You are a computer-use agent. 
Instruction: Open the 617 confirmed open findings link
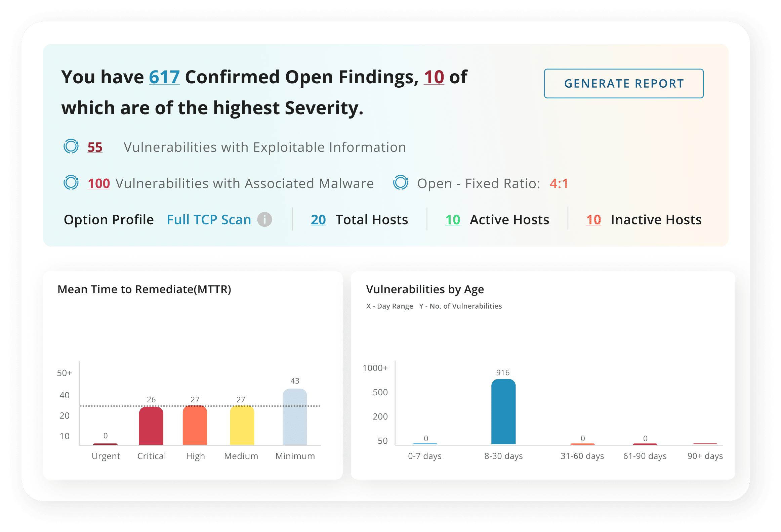tap(164, 77)
